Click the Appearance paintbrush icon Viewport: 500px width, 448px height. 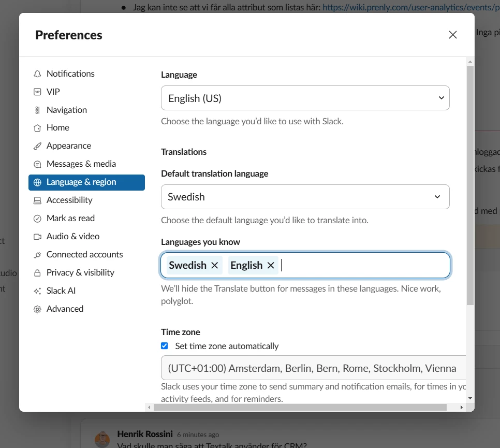click(x=37, y=146)
